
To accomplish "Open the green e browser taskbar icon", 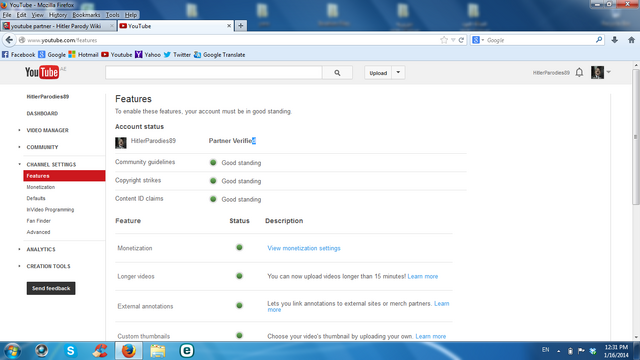I will [x=187, y=351].
